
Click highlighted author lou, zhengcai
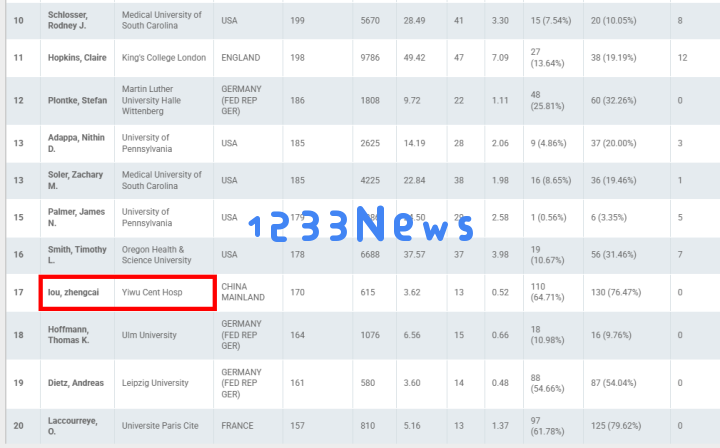point(76,293)
